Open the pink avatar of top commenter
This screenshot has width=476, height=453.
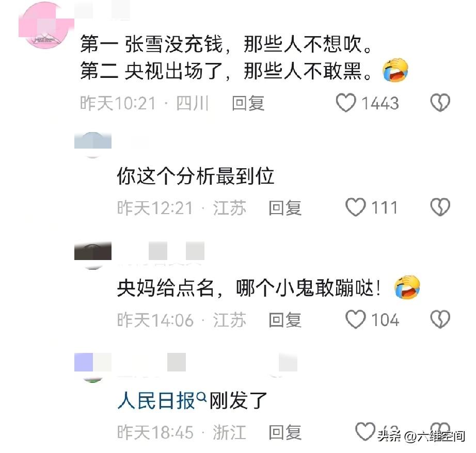[46, 25]
